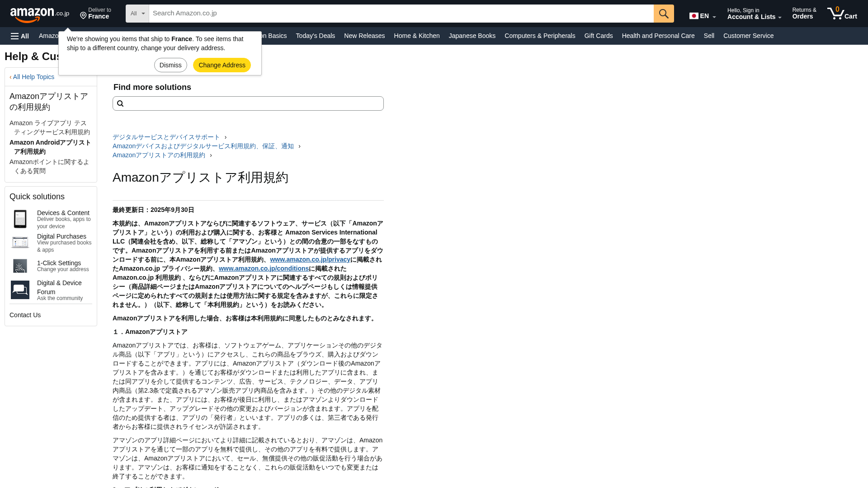
Task: Click the 最終更新日：2025年9月30日 text
Action: coord(153,210)
